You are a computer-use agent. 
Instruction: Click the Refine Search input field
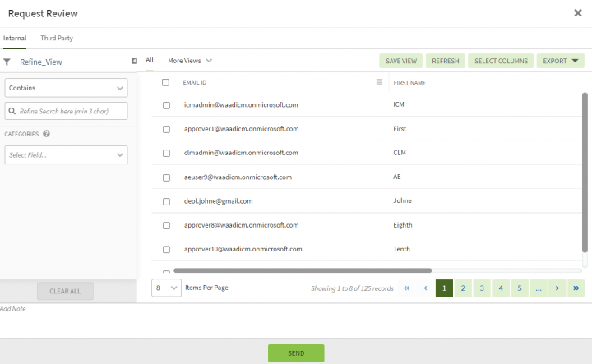click(66, 111)
